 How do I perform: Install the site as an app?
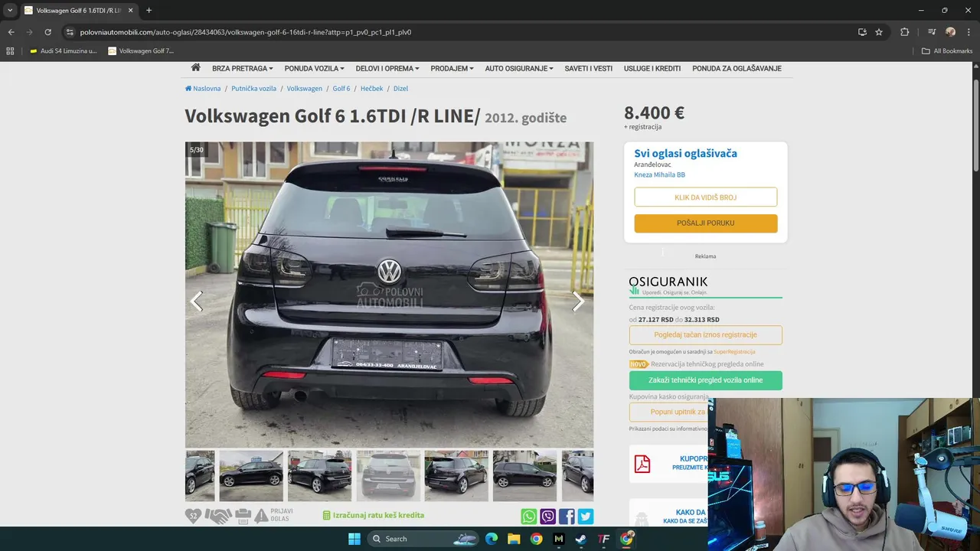pyautogui.click(x=862, y=32)
